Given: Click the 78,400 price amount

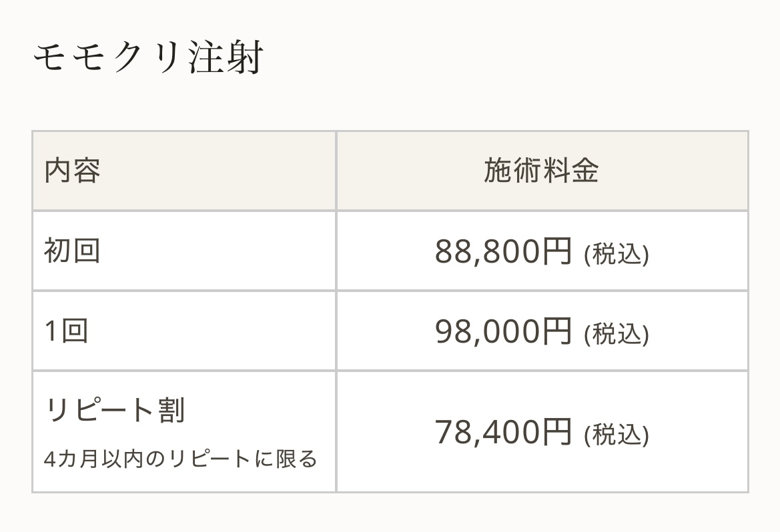Looking at the screenshot, I should [486, 431].
